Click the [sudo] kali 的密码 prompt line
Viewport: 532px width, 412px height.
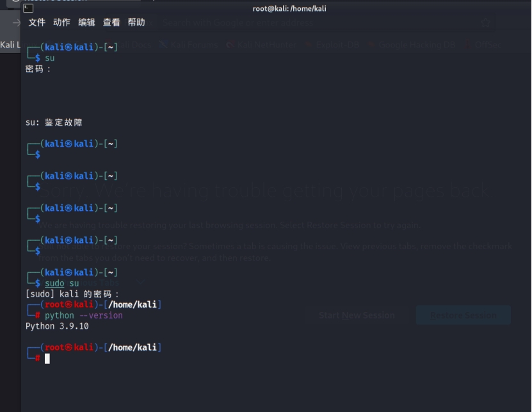pyautogui.click(x=72, y=293)
